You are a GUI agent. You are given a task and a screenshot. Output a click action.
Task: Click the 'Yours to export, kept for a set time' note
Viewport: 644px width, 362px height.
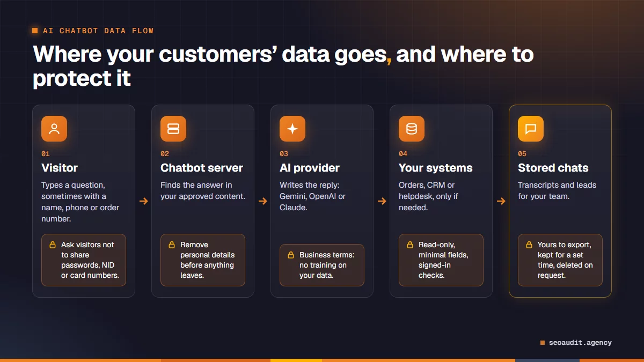(560, 260)
